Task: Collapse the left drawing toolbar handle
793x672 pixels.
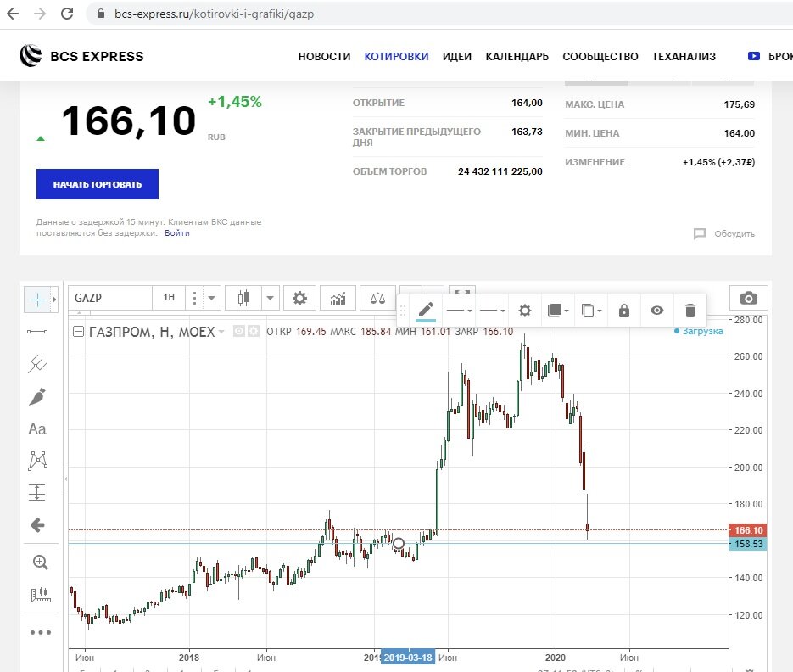Action: click(66, 479)
